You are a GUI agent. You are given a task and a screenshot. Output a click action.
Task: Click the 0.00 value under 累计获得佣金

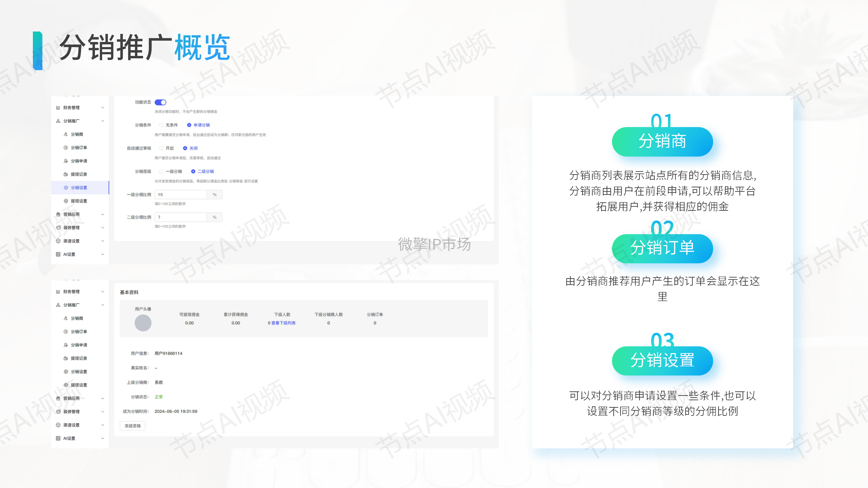coord(236,323)
